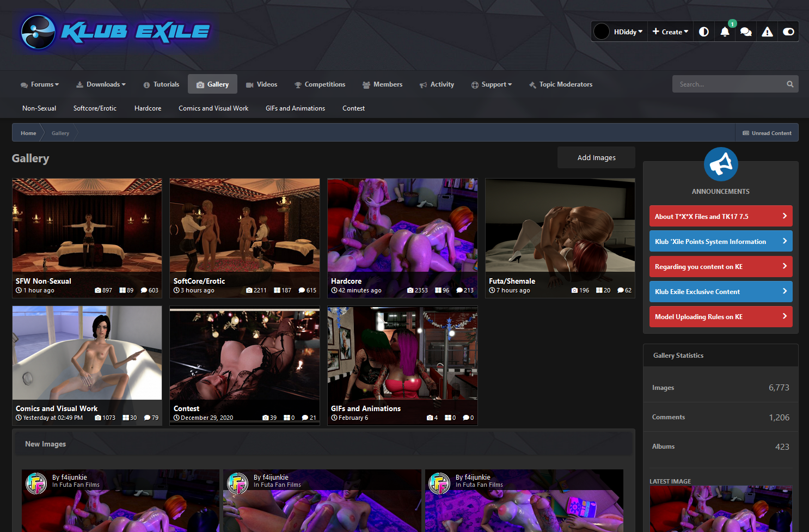
Task: Click 'February 6' on GIFs and Animations card
Action: point(350,418)
